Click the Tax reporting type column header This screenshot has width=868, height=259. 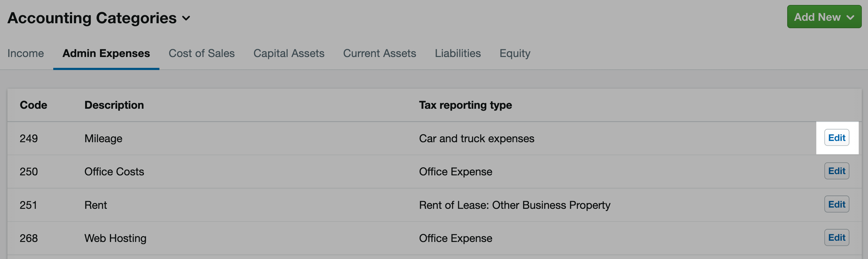coord(465,105)
